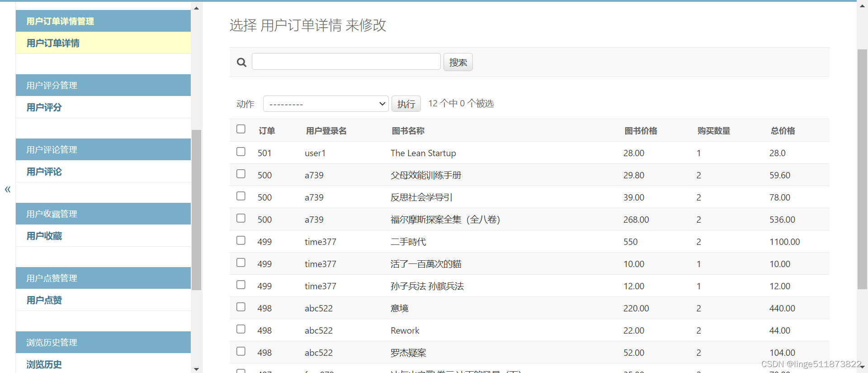The image size is (868, 373).
Task: Click the 执行 execute button
Action: 406,104
